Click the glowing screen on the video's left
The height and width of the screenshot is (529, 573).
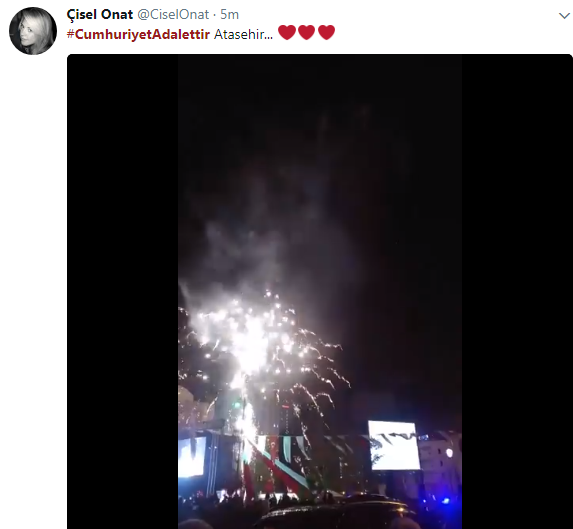192,457
